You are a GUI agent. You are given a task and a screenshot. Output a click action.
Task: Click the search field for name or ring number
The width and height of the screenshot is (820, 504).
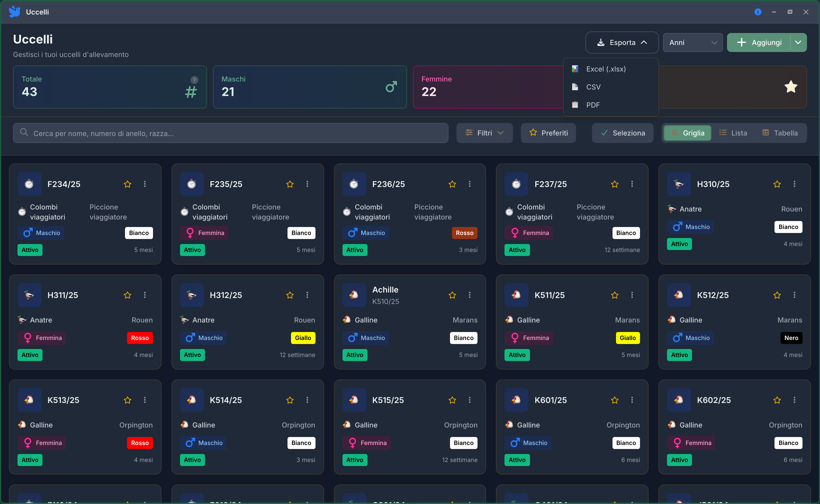coord(231,133)
